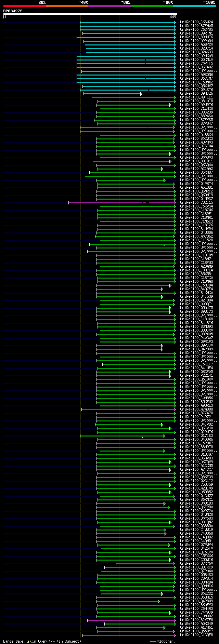The image size is (219, 644).
Task: Open hit UniRef100_B7FH05
Action: tap(196, 26)
